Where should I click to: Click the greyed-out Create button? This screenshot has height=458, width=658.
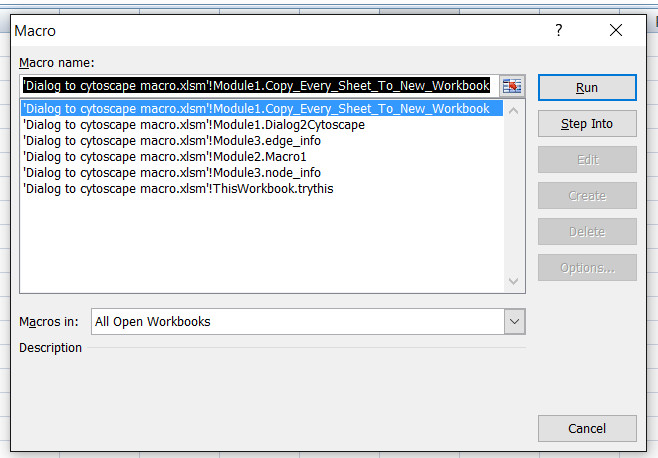point(587,196)
